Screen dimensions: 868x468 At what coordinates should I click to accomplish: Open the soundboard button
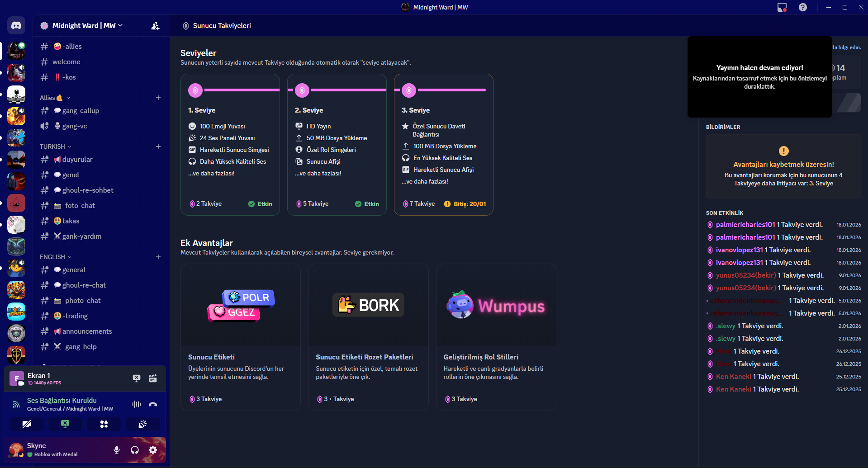(142, 424)
